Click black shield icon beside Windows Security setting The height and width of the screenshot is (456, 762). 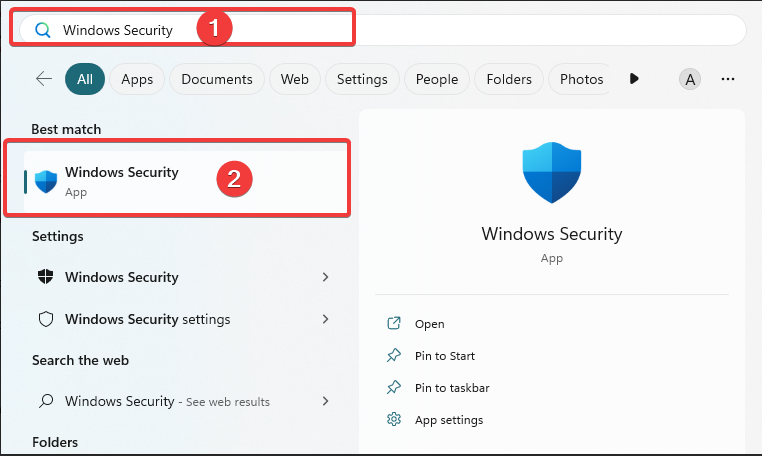(x=46, y=277)
